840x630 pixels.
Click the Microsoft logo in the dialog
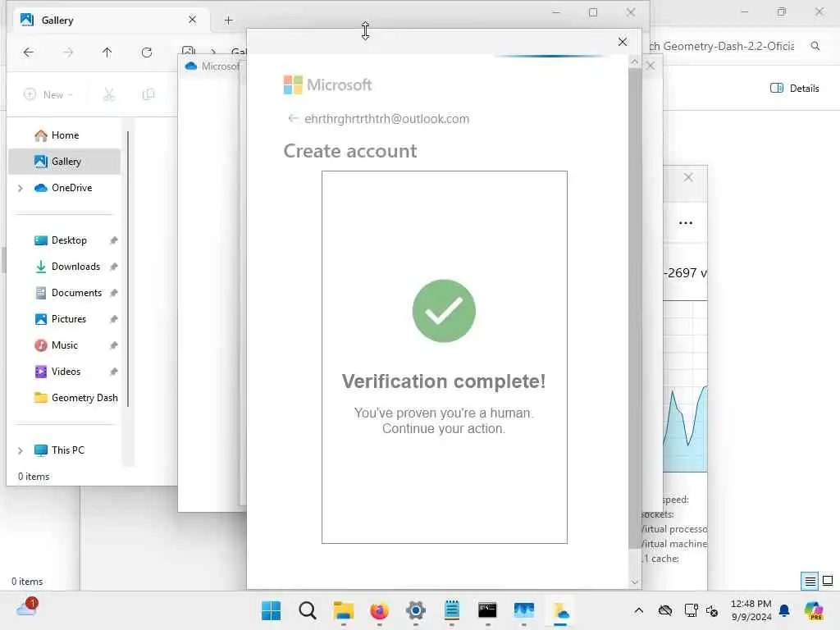327,84
